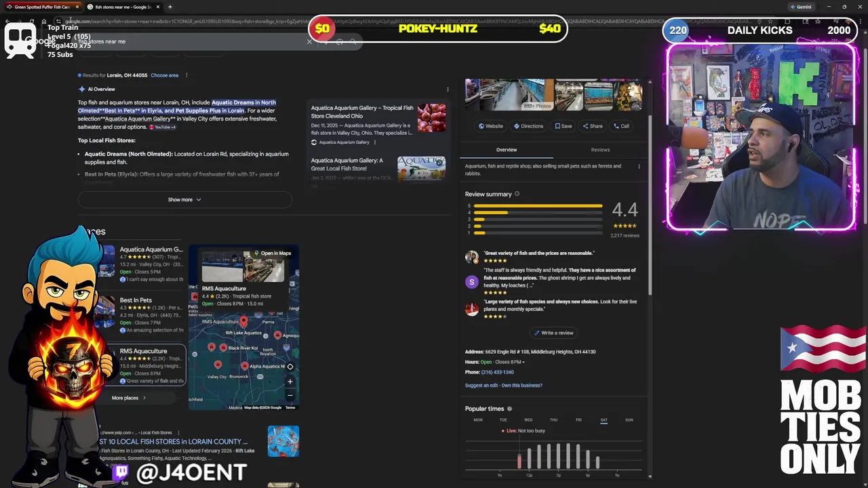Screen dimensions: 868x488
Task: Click the Suggest an edit link
Action: 481,386
